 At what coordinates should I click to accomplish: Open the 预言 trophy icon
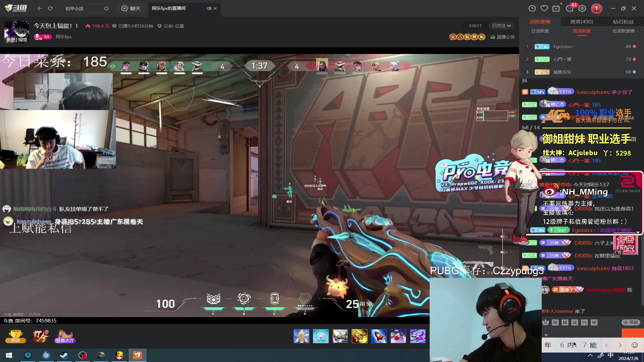[x=16, y=336]
